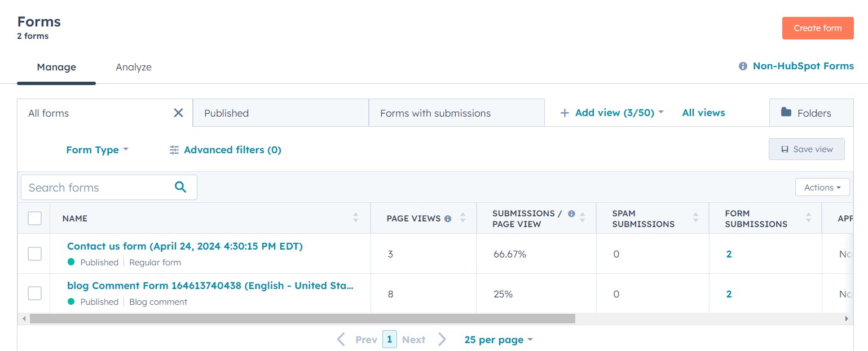
Task: Open the Actions dropdown menu
Action: pyautogui.click(x=822, y=188)
